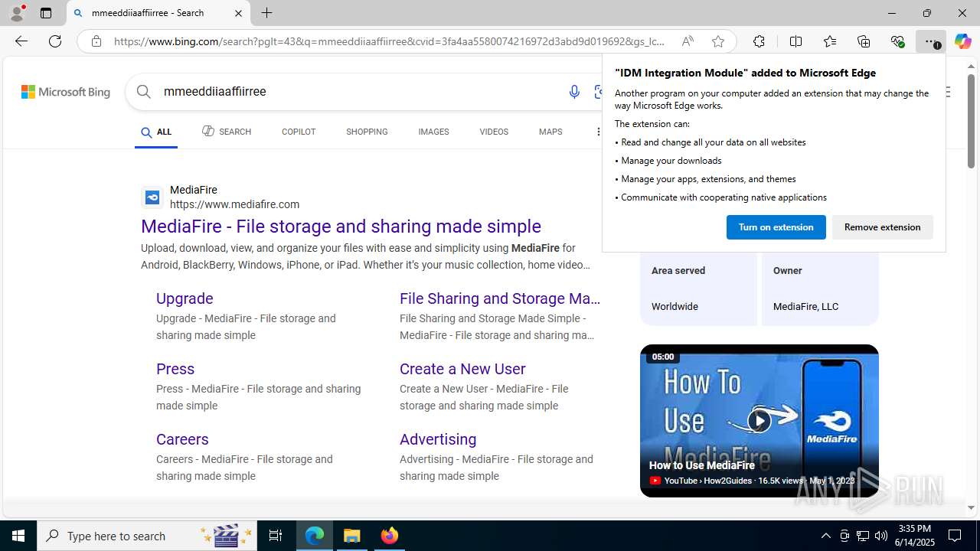Click Remove extension button

(882, 227)
